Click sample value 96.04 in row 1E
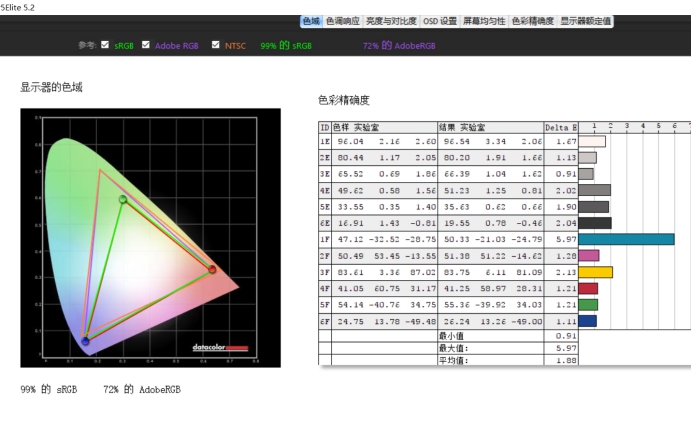The image size is (692, 446). [350, 142]
